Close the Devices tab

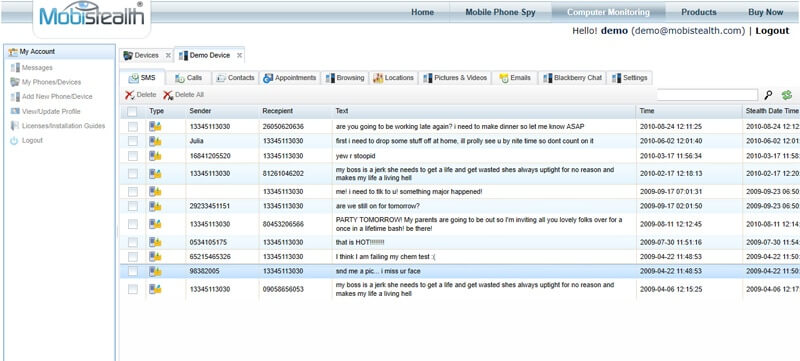click(x=168, y=55)
